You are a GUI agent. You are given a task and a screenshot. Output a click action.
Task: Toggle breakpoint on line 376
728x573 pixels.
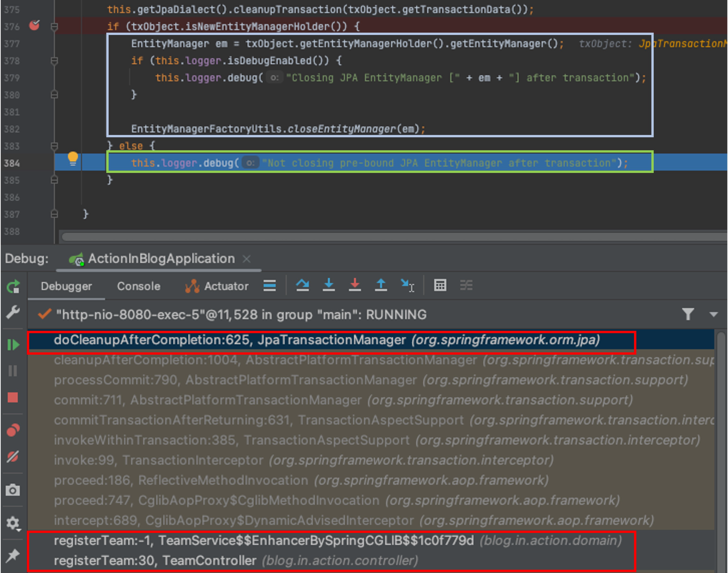pos(34,25)
